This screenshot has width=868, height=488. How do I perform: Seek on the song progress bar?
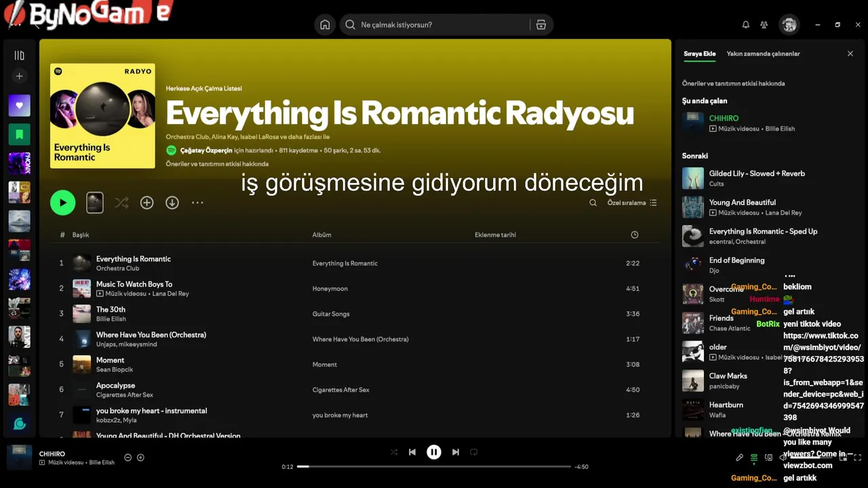(434, 466)
